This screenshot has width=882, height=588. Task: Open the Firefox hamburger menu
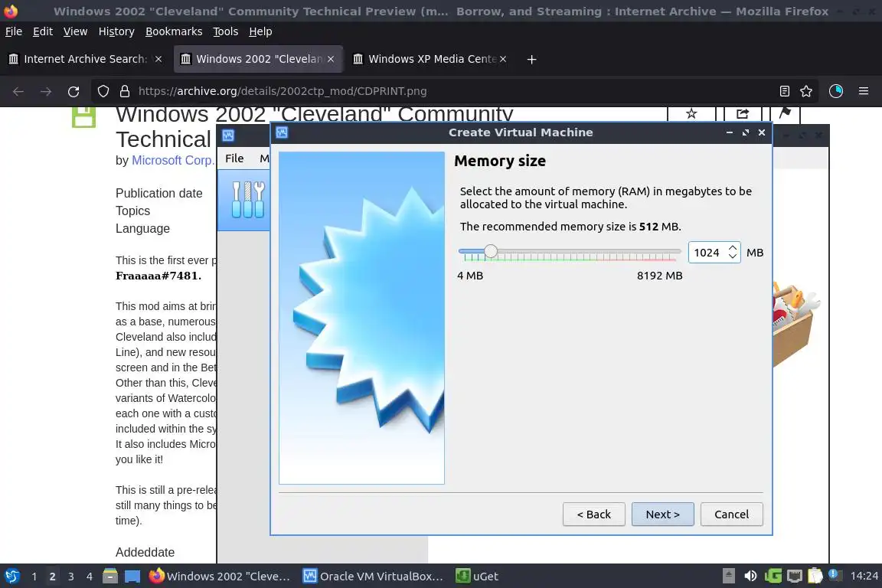click(x=864, y=91)
